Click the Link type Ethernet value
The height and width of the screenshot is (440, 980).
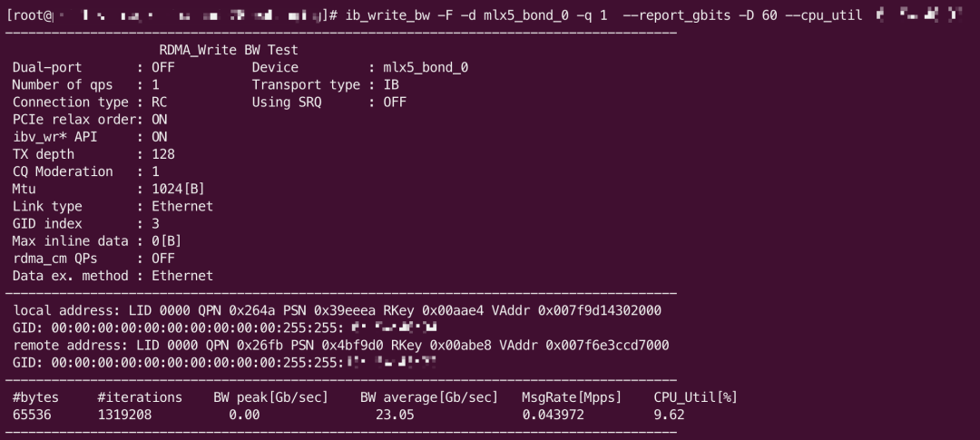(x=182, y=206)
